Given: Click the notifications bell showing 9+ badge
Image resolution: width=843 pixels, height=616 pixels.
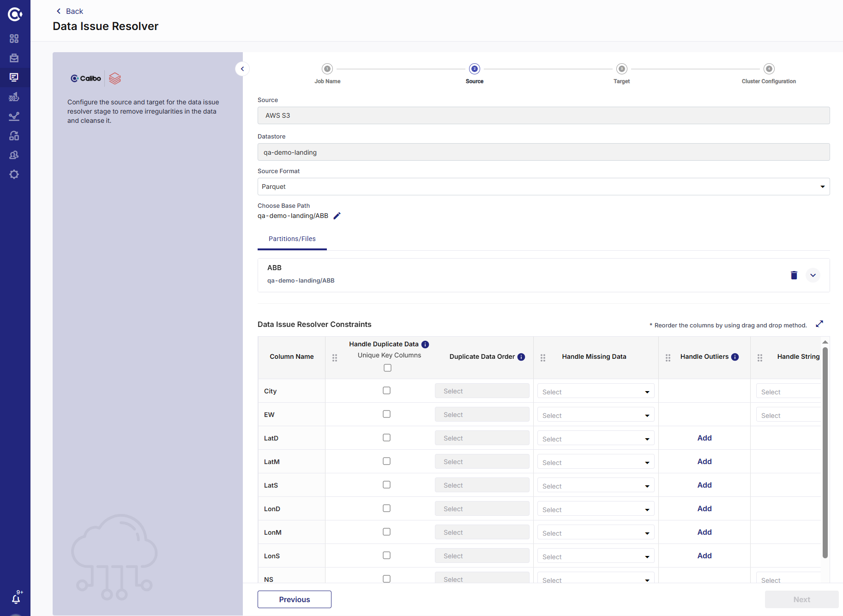Looking at the screenshot, I should coord(16,599).
